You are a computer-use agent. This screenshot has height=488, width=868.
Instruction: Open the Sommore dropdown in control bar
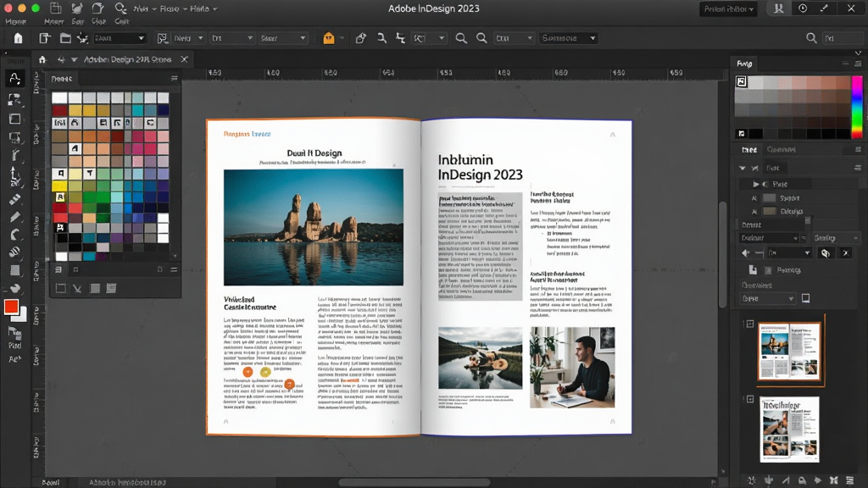569,38
